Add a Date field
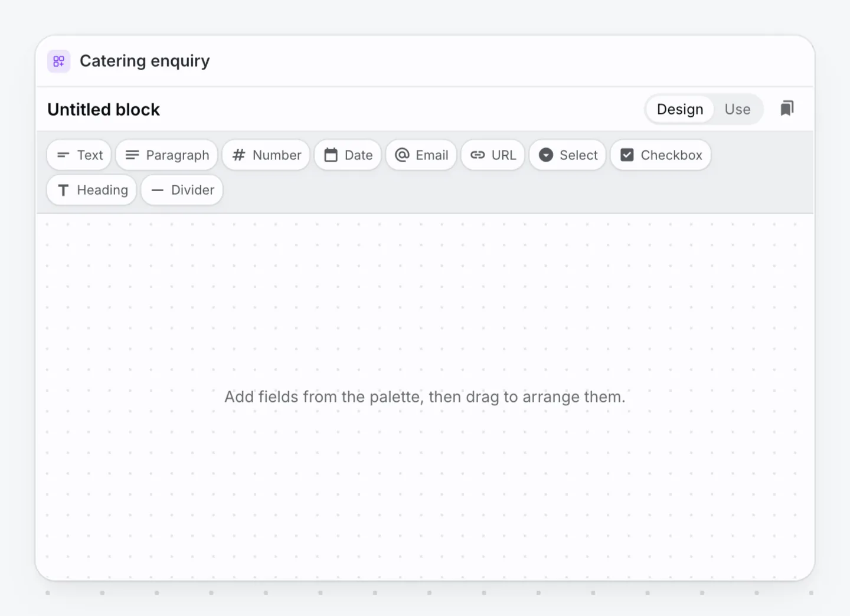This screenshot has width=850, height=616. (348, 155)
